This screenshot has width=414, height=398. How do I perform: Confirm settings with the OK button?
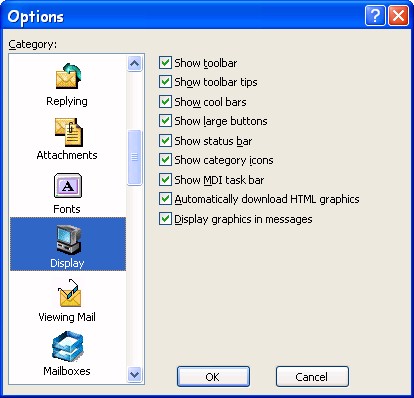[x=213, y=377]
